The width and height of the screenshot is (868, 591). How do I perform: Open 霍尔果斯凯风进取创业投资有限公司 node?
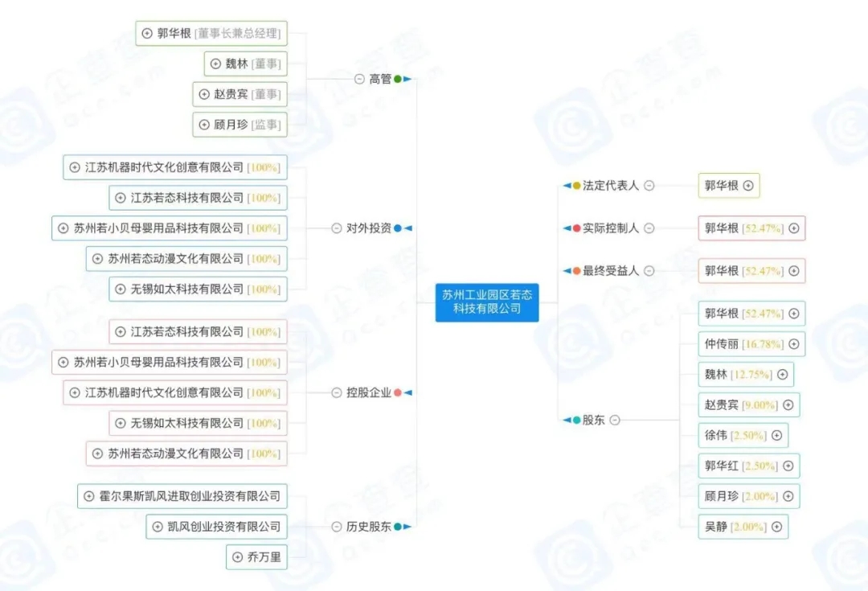[182, 496]
